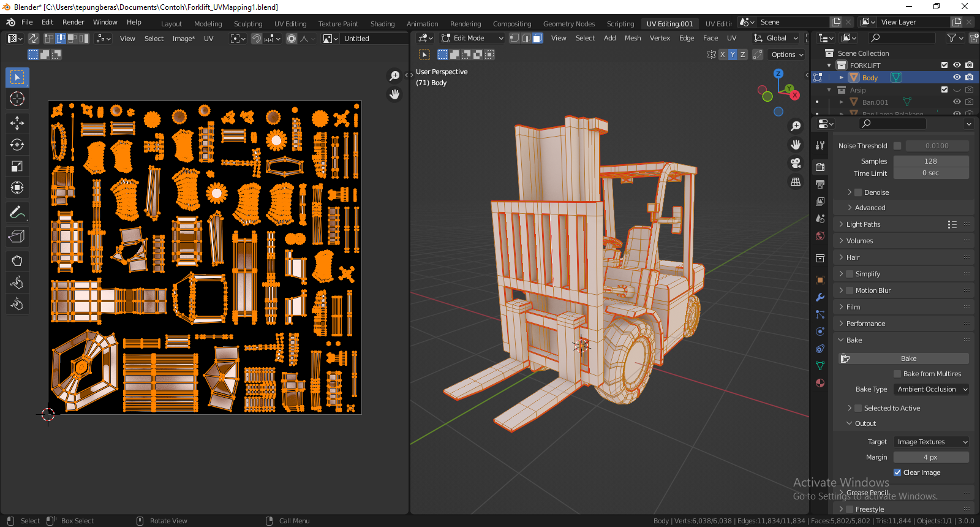Enable the Denoise checkbox

pos(858,192)
